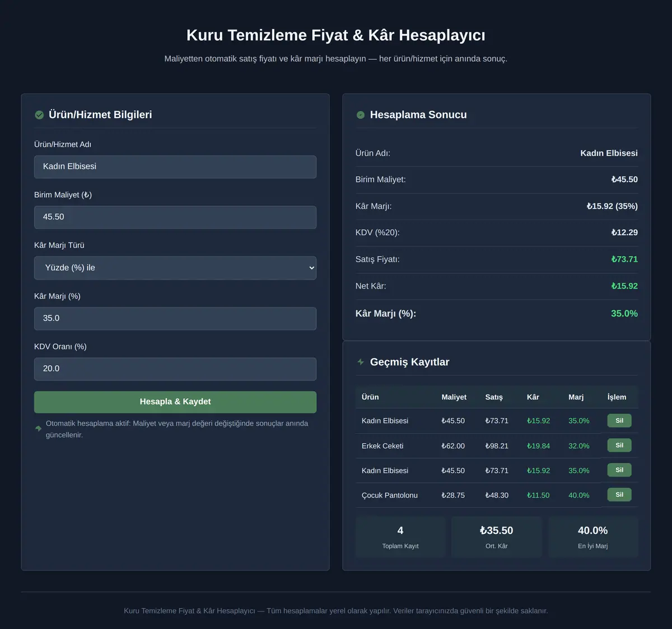Click the Kuru Temizleme Fiyat & Kâr Hesaplayıcı heading
This screenshot has width=672, height=629.
click(x=336, y=35)
